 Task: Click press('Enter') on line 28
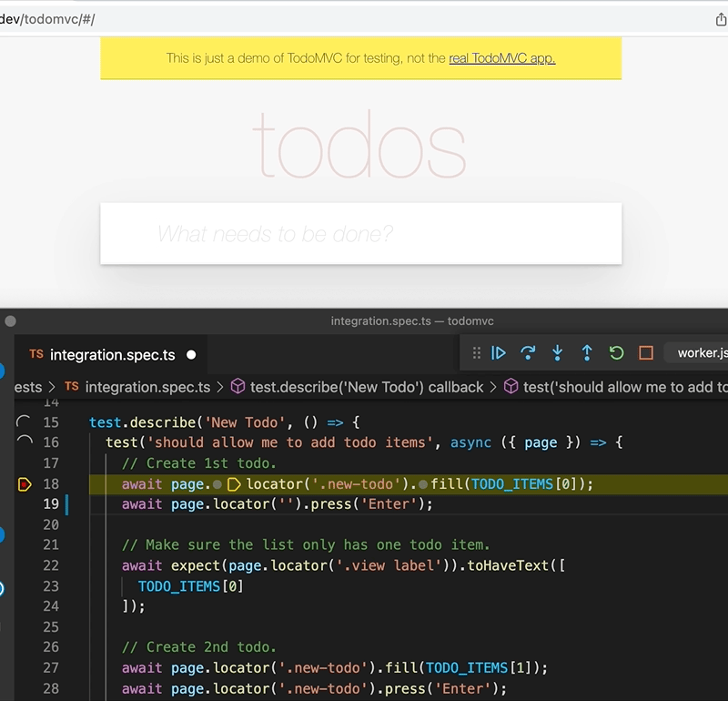click(x=441, y=688)
